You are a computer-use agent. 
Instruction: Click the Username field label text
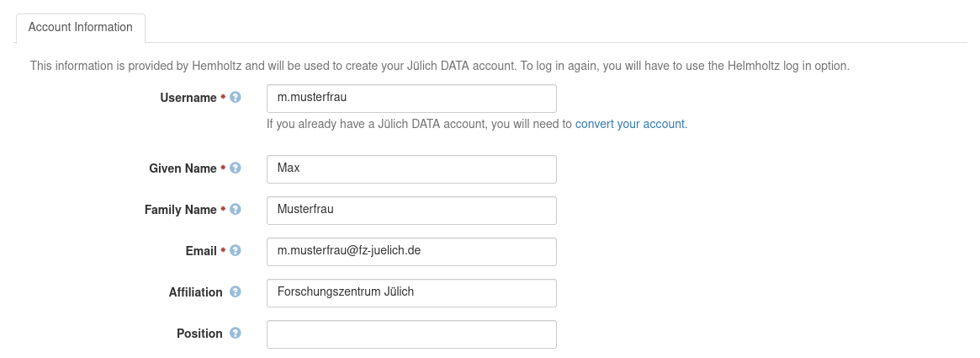point(188,99)
